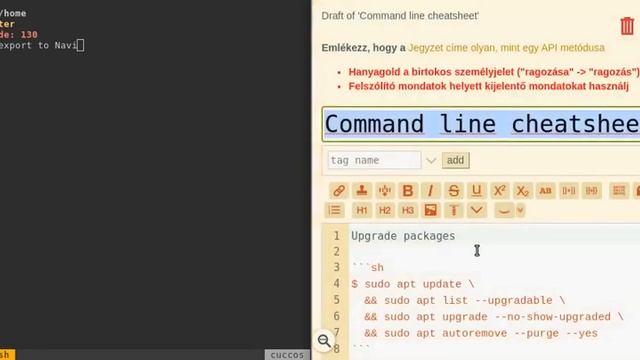Click the 'sudo apt autoremove --purge --yes' line

pos(481,333)
